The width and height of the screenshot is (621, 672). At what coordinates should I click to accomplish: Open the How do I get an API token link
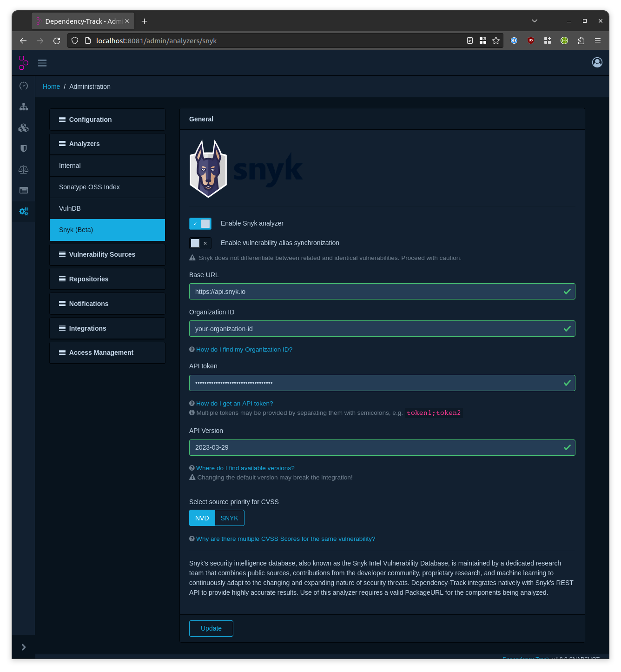(234, 403)
